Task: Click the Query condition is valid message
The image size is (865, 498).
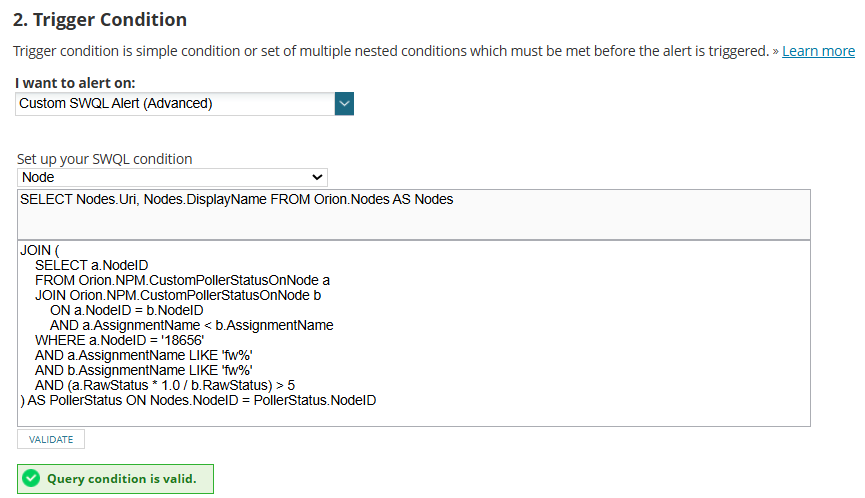Action: pyautogui.click(x=121, y=479)
